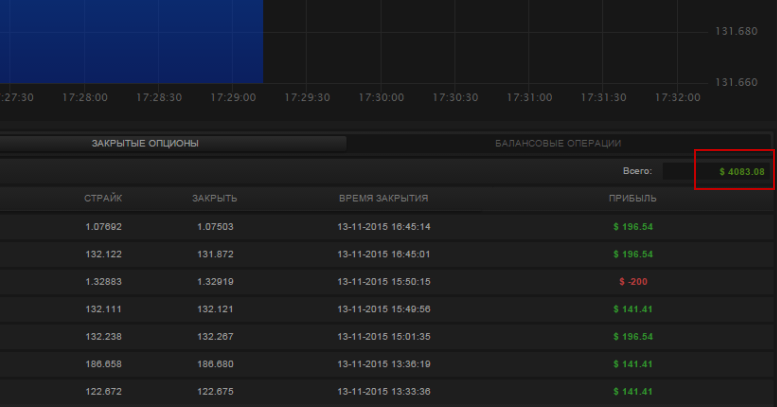
Task: Sort by the СТРАЙК column header
Action: click(103, 199)
